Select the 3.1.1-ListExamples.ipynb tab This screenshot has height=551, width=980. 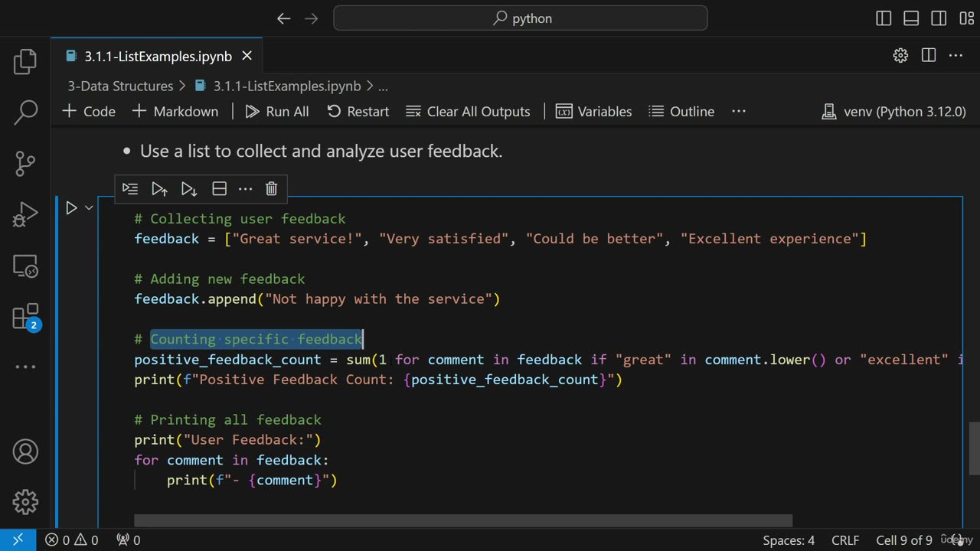click(158, 56)
